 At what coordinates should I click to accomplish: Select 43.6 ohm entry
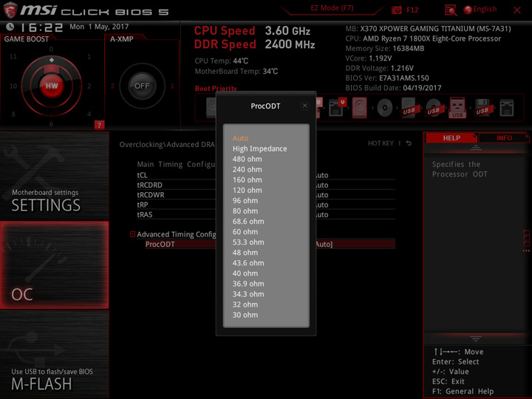(248, 263)
